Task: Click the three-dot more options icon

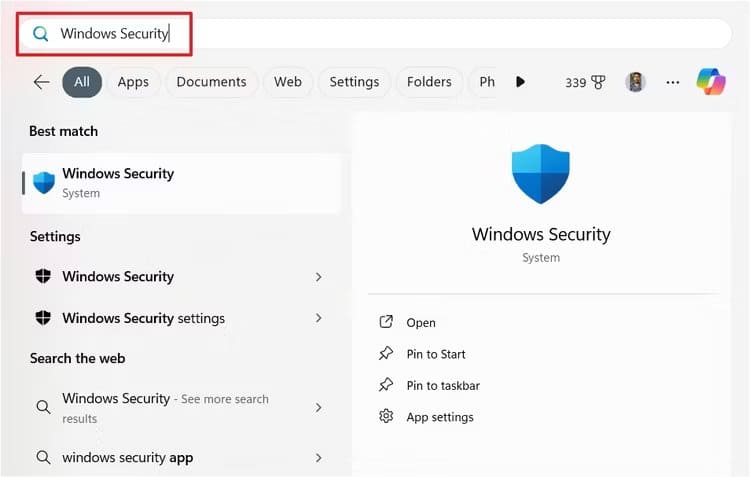Action: [x=673, y=82]
